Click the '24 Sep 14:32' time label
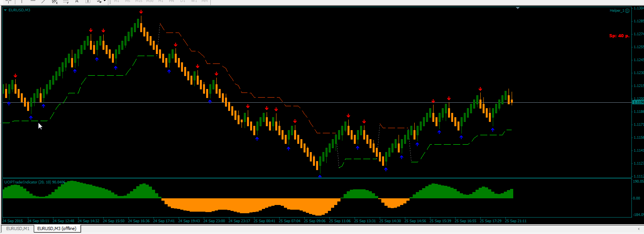Viewport: 644px width, 234px height. tap(88, 221)
